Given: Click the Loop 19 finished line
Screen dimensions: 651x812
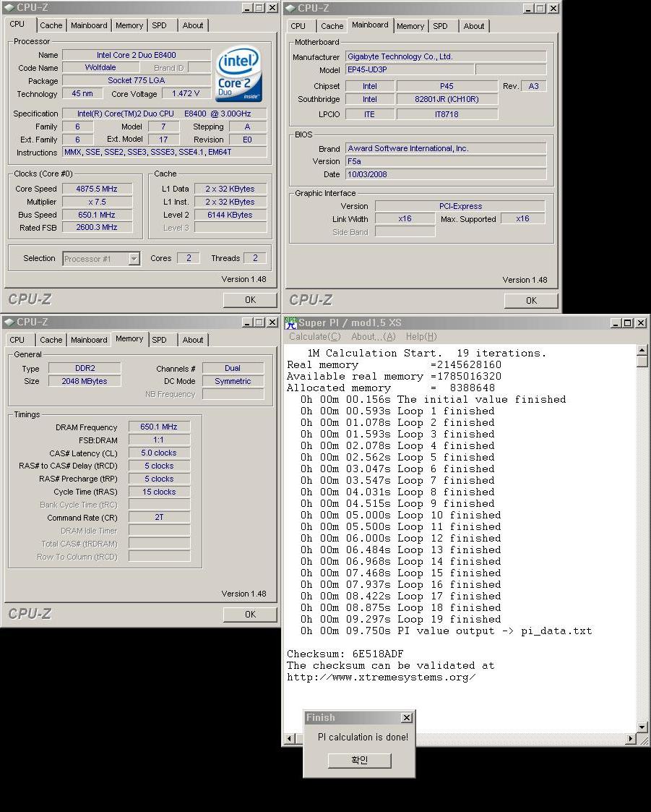Looking at the screenshot, I should [x=401, y=620].
